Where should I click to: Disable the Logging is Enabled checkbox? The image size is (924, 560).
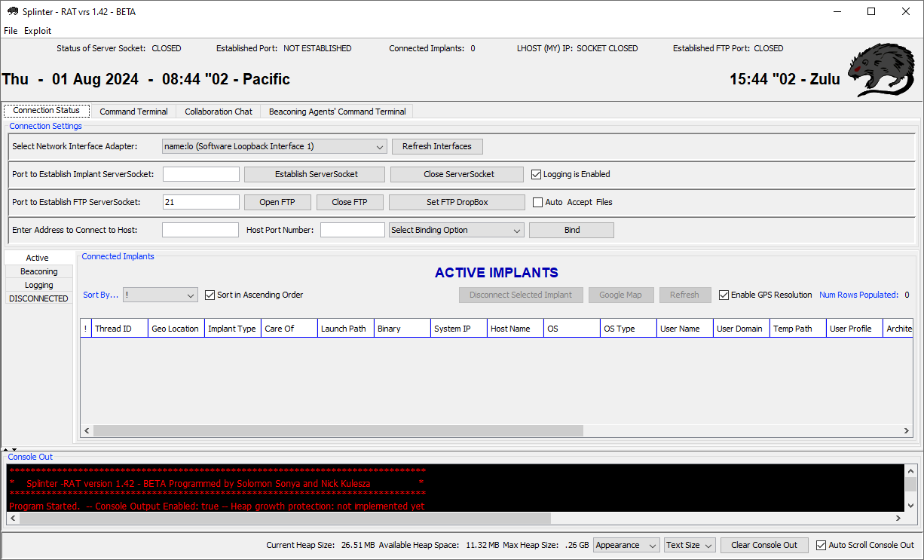point(537,174)
